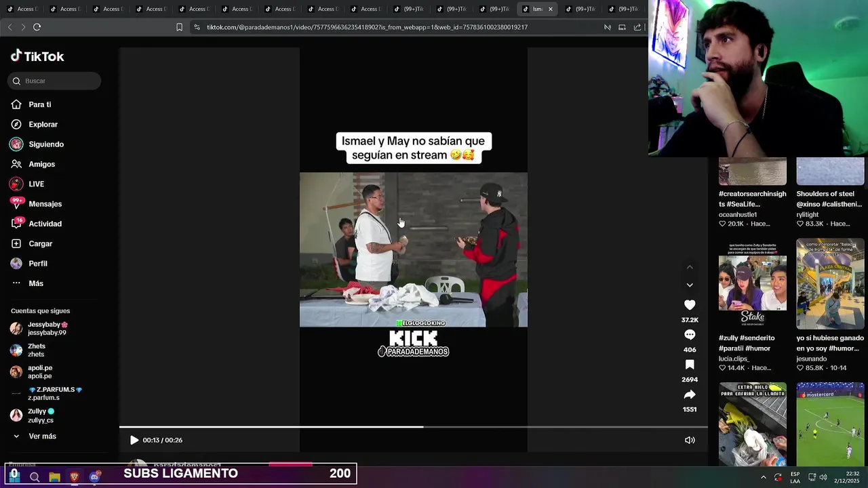This screenshot has width=868, height=488.
Task: Open lucia.clips_ creator link
Action: coord(734,359)
